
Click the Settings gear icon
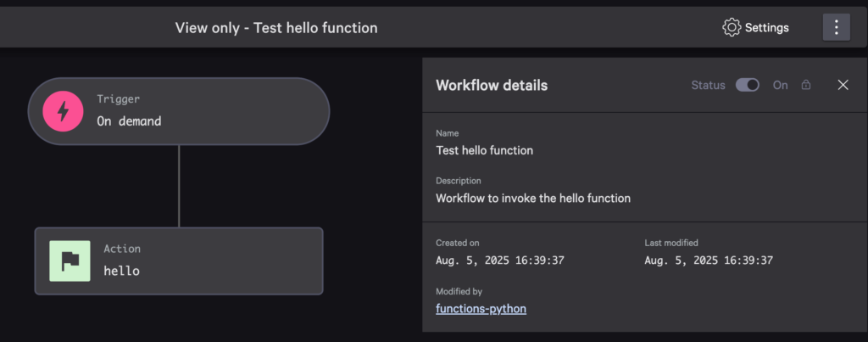pyautogui.click(x=731, y=27)
